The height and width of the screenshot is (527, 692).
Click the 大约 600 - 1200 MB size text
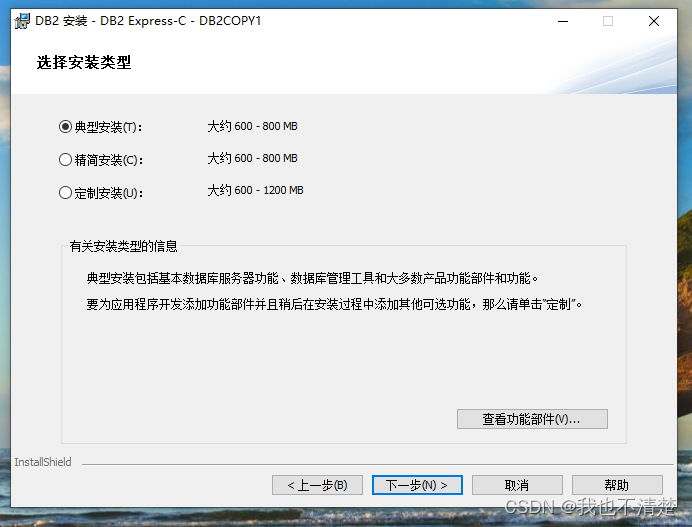pyautogui.click(x=256, y=190)
